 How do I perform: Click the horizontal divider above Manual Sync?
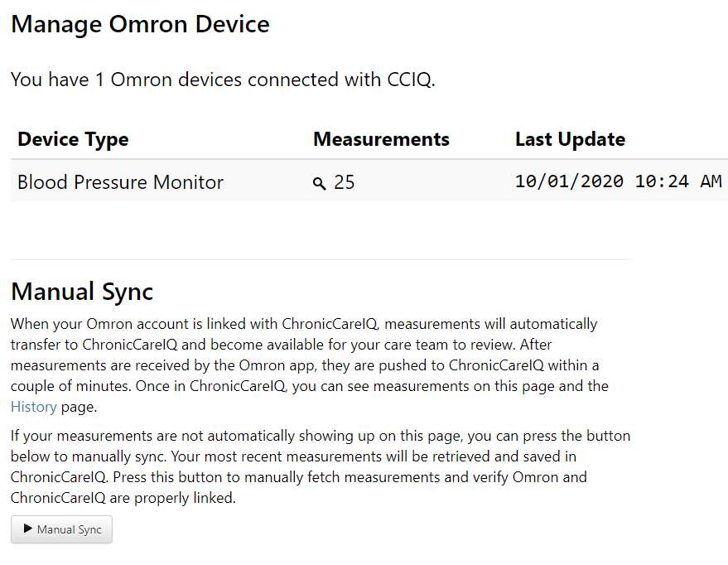point(321,259)
